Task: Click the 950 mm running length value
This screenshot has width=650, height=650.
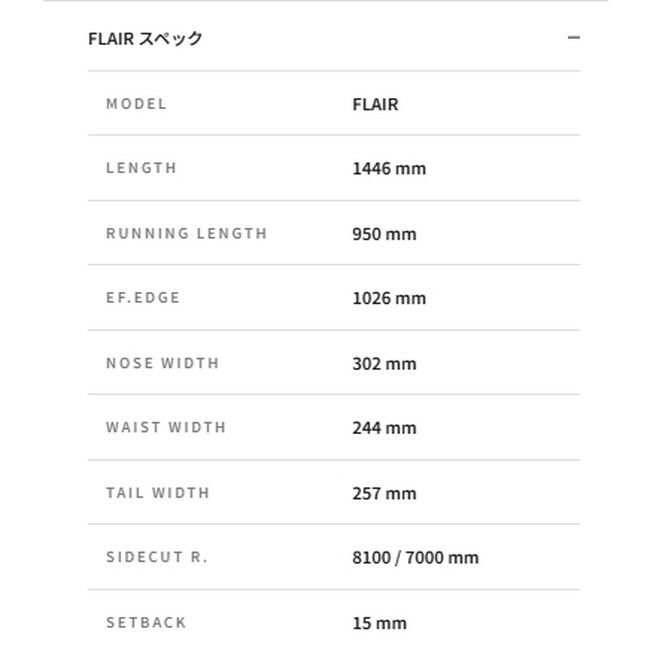Action: coord(384,234)
